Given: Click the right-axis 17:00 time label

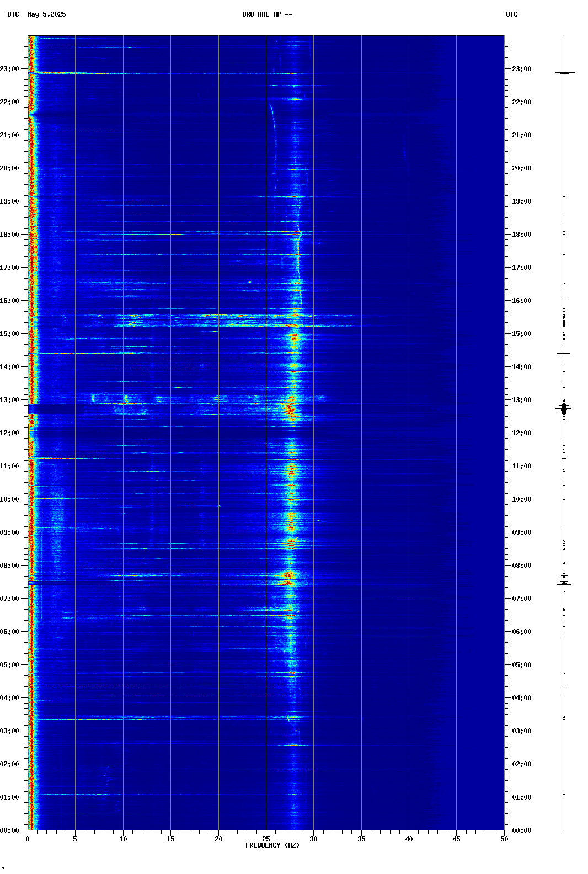Looking at the screenshot, I should (522, 268).
